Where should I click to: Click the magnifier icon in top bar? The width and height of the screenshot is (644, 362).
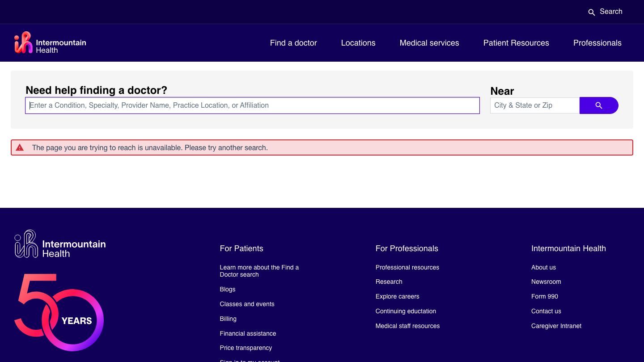click(x=591, y=12)
